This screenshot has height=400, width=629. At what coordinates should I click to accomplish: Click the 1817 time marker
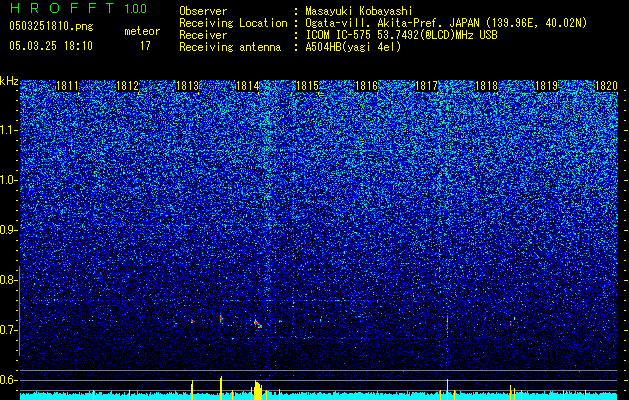[x=426, y=86]
